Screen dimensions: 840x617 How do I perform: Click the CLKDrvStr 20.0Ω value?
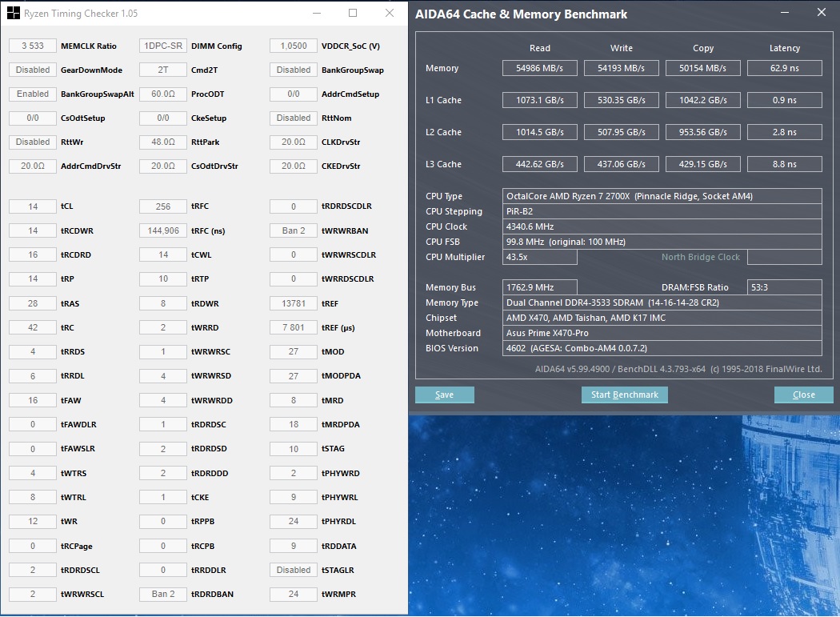coord(294,142)
